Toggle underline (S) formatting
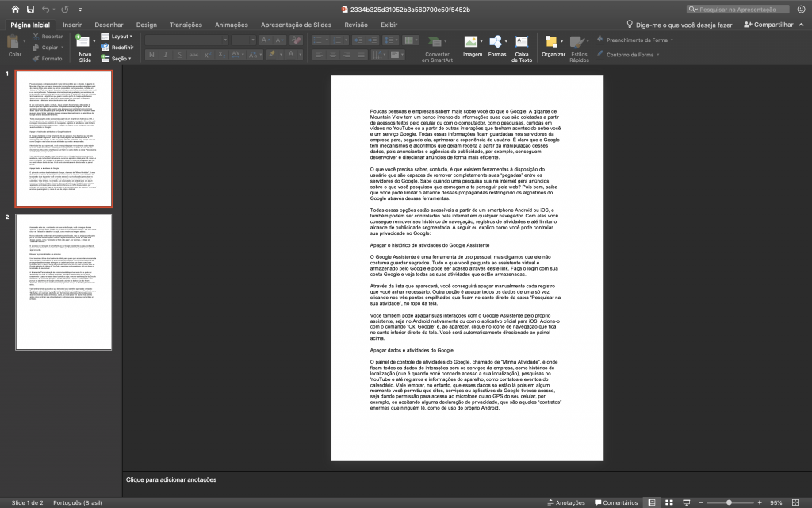 [180, 55]
